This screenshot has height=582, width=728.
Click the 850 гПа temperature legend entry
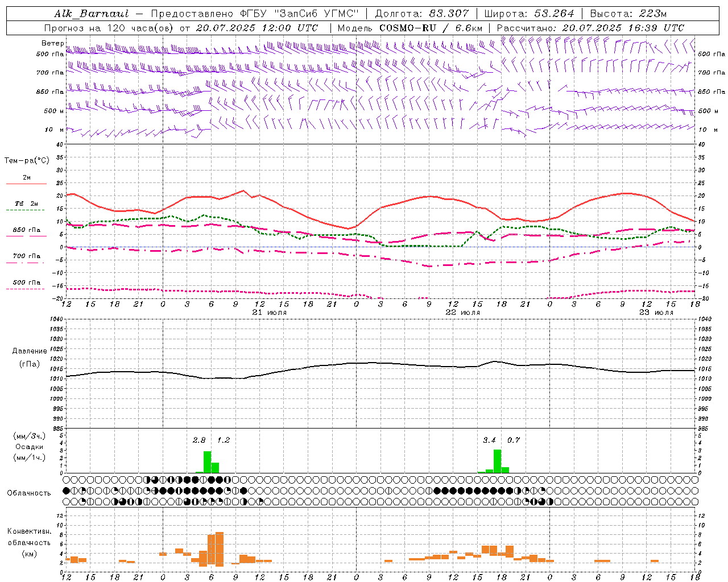point(26,230)
